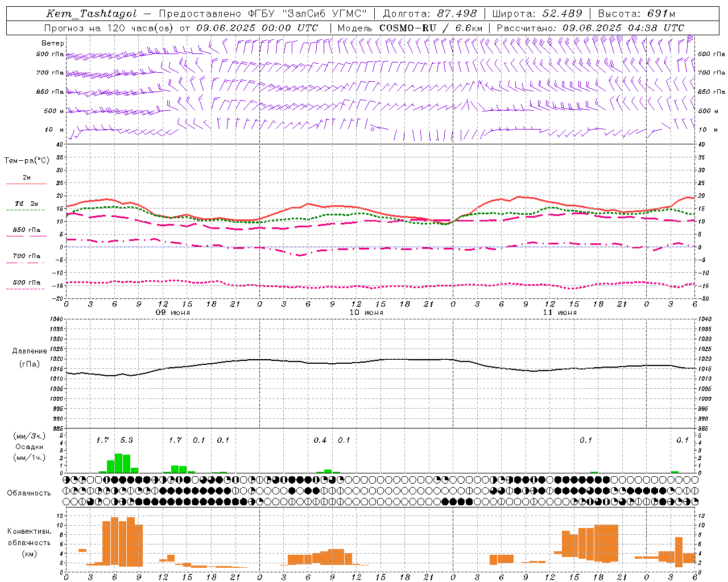
Task: Click the 0.4 precipitation total value
Action: pos(320,440)
